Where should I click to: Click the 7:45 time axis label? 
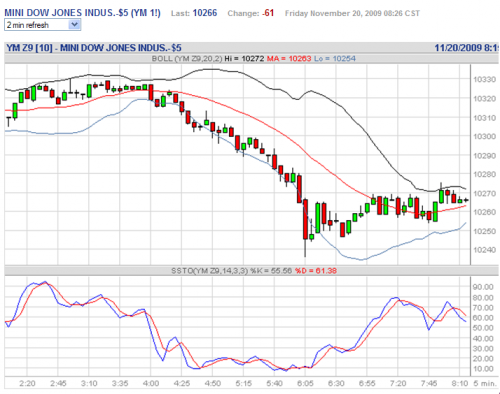pos(429,383)
